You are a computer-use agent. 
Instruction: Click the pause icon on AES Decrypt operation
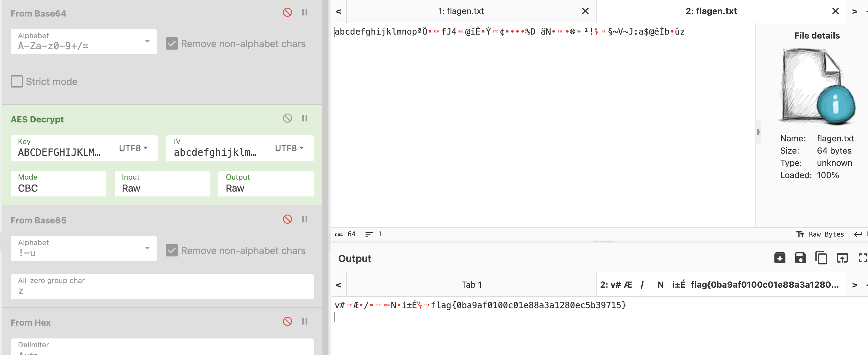(x=306, y=118)
